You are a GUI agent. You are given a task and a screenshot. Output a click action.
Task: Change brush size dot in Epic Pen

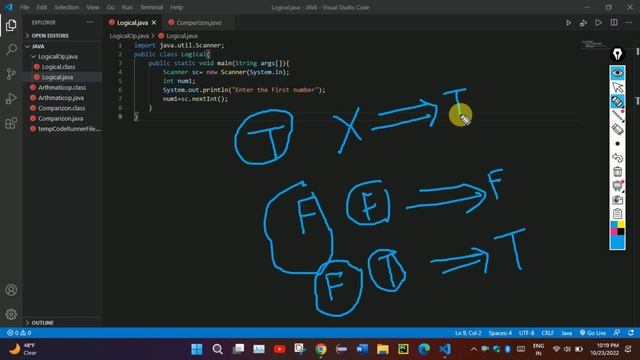(617, 144)
